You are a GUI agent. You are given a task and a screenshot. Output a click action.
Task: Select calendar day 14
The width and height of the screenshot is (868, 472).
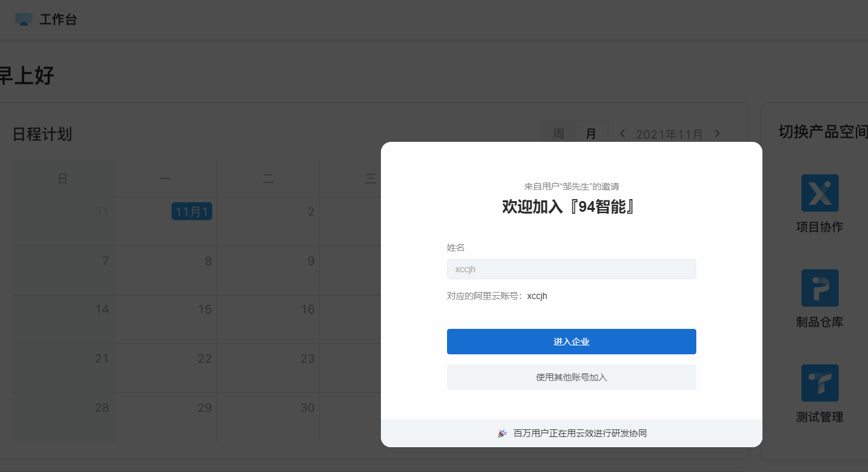coord(102,310)
